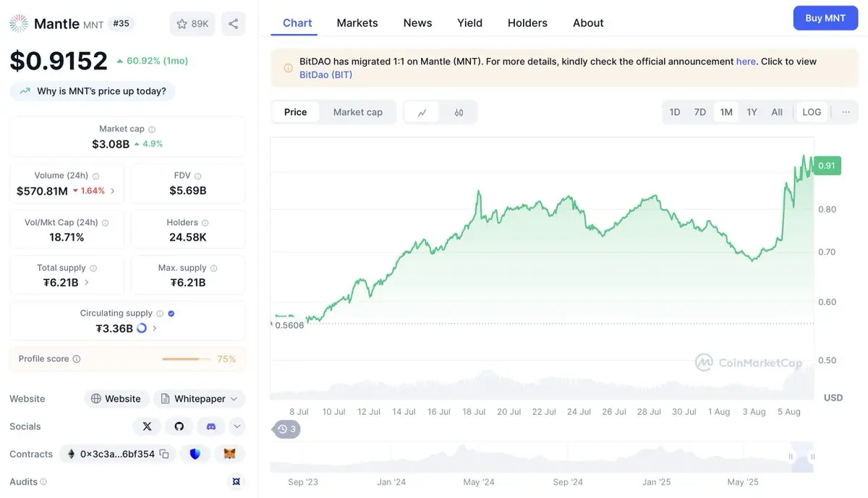Set chart range to 1D
The height and width of the screenshot is (498, 868).
675,112
